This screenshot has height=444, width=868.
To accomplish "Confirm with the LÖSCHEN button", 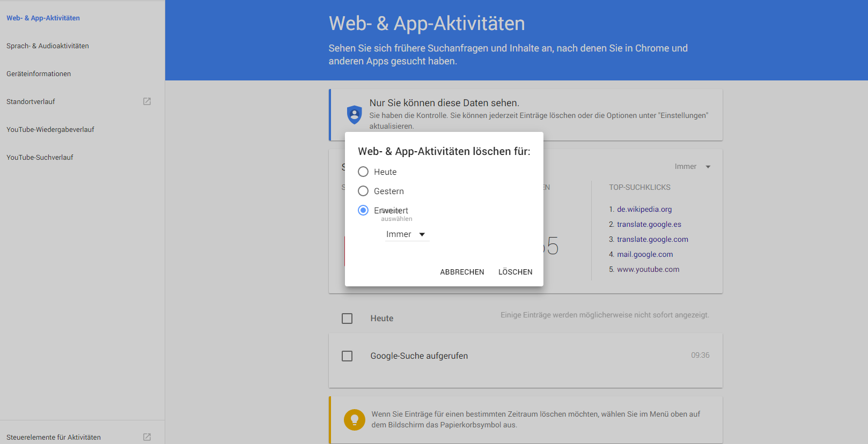I will click(x=515, y=272).
